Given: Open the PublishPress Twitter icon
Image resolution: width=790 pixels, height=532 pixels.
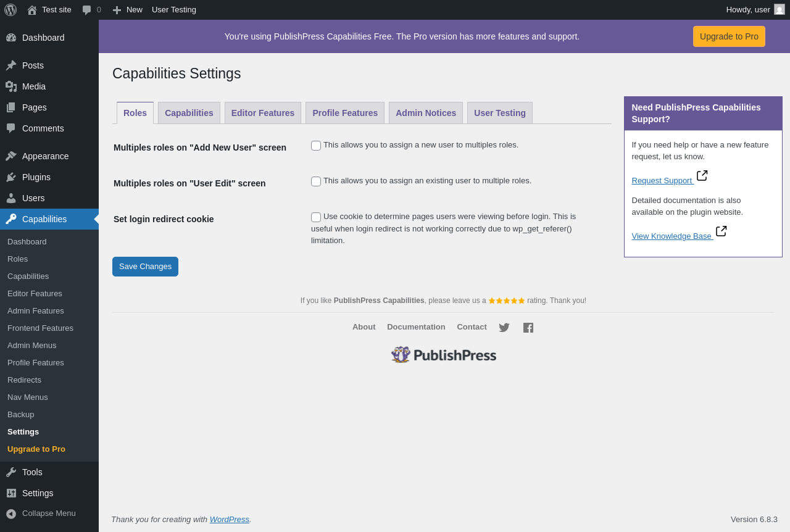Looking at the screenshot, I should tap(504, 328).
